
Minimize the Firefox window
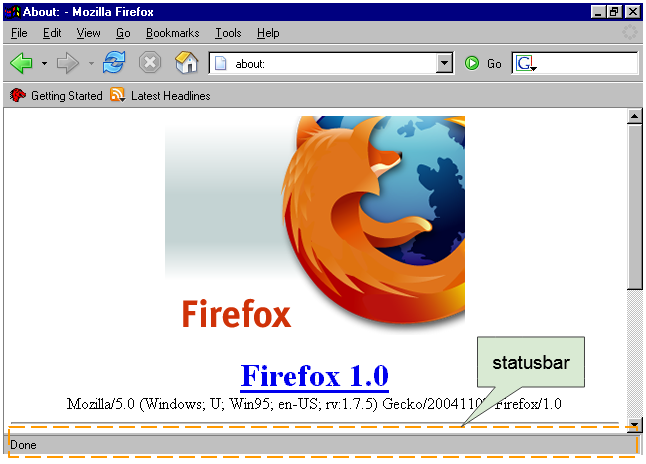[x=598, y=12]
